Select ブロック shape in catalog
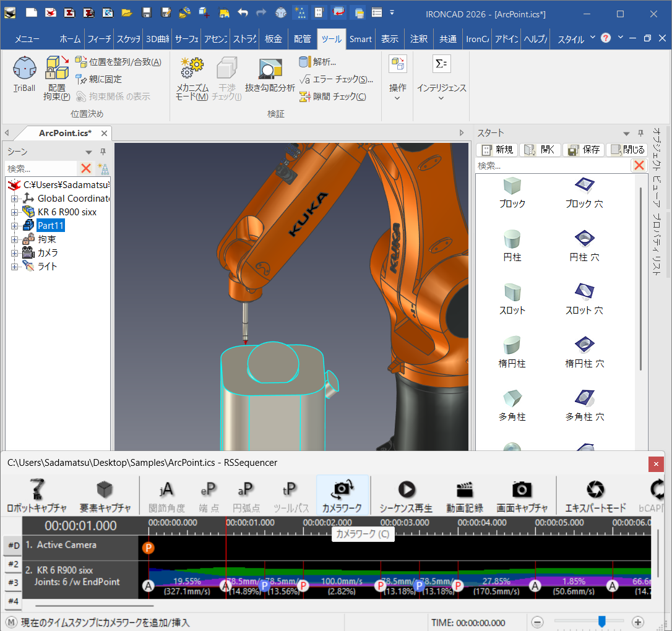672x631 pixels. point(512,193)
